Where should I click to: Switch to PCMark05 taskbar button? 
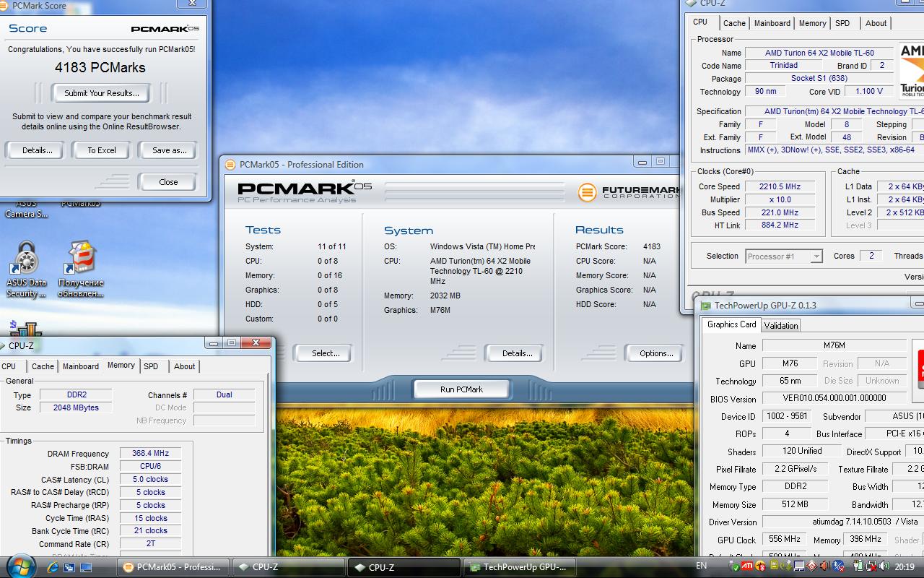173,567
